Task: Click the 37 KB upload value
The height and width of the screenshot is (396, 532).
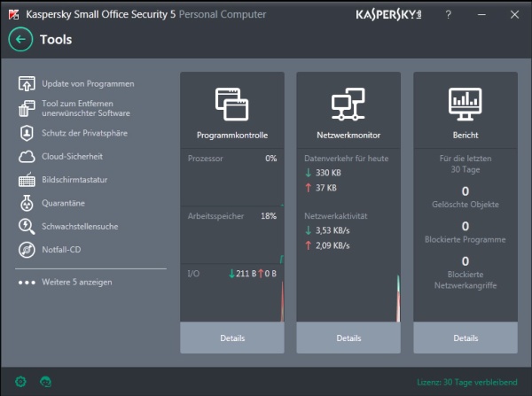Action: [326, 188]
